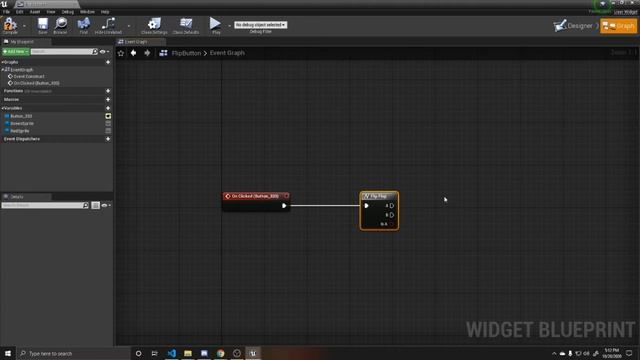The width and height of the screenshot is (640, 360).
Task: Open My Blueprint view options eye
Action: click(104, 52)
